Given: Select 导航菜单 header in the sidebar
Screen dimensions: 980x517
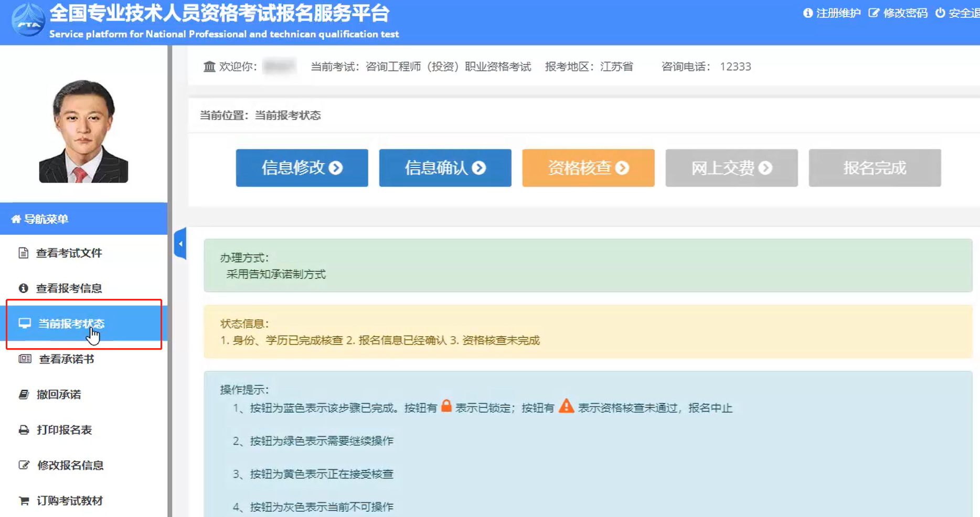Looking at the screenshot, I should coord(46,219).
